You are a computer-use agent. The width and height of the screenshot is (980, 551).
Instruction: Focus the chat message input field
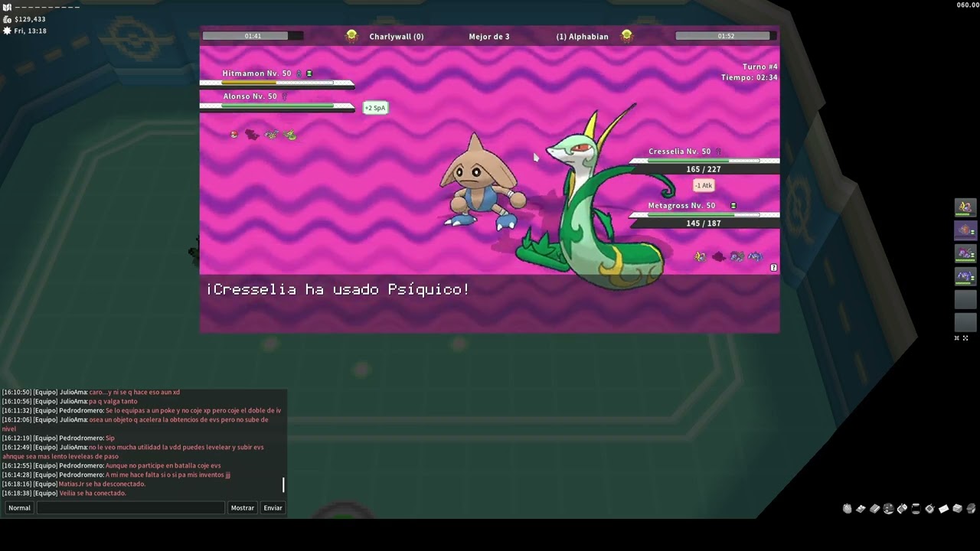tap(131, 507)
